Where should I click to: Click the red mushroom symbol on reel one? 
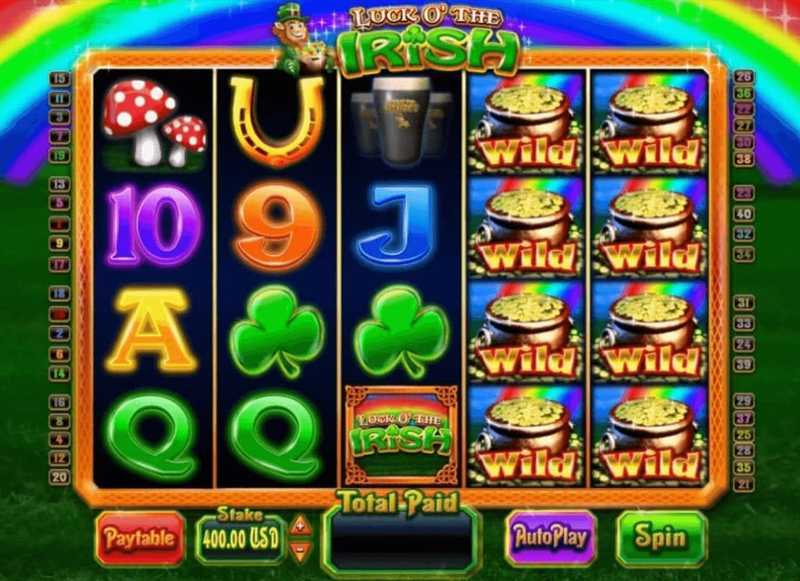pos(154,123)
